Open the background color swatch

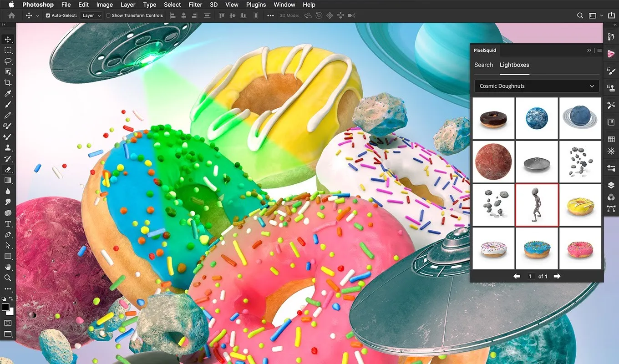[x=11, y=313]
